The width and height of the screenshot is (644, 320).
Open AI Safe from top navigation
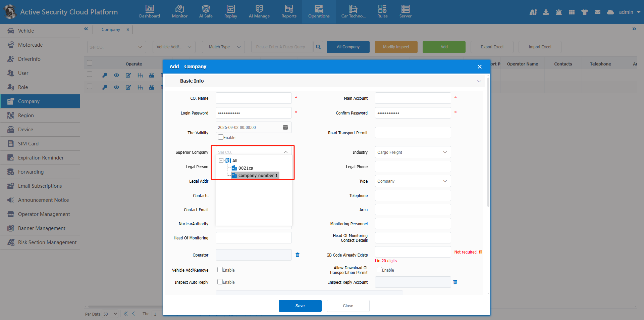point(206,11)
